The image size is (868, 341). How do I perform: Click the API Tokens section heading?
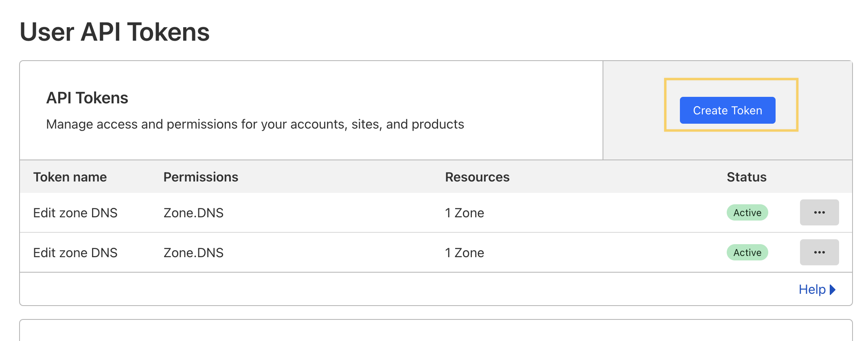click(x=87, y=98)
